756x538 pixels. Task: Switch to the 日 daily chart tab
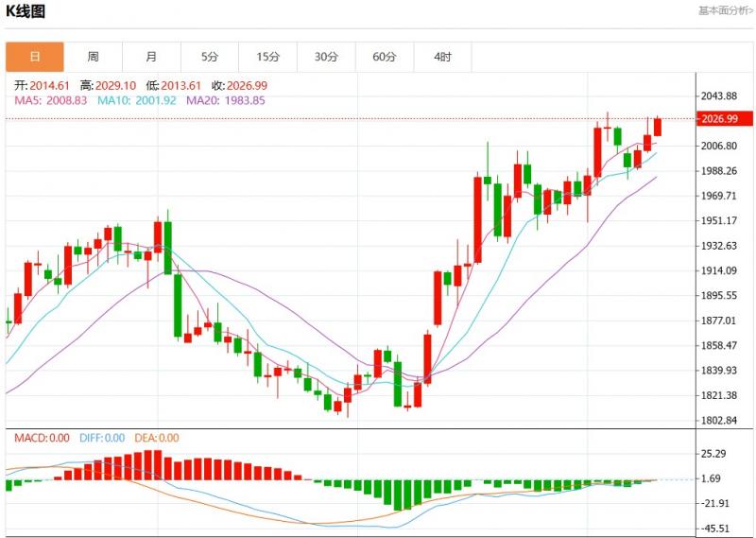pyautogui.click(x=35, y=57)
